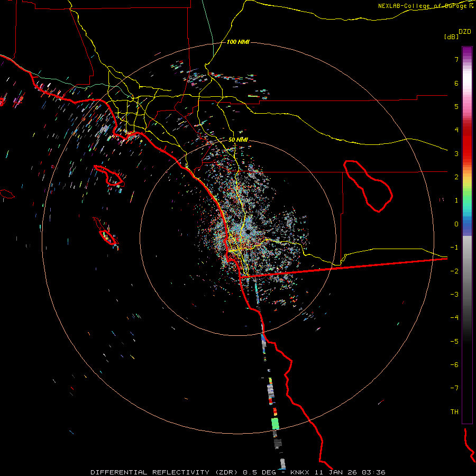Click the "-3" value on the scale
The height and width of the screenshot is (476, 476).
[x=454, y=294]
